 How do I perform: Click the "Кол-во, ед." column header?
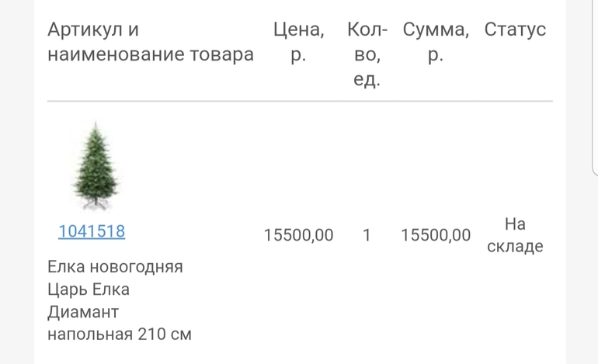pos(367,54)
